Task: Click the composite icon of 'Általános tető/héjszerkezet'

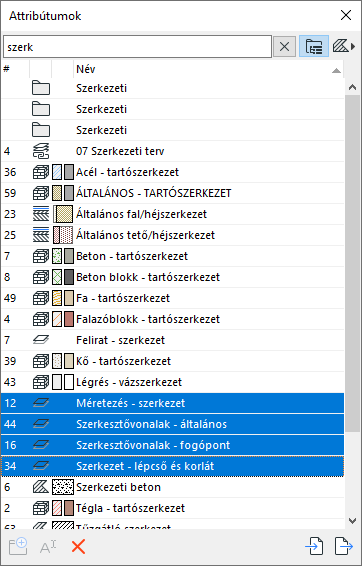Action: (40, 235)
